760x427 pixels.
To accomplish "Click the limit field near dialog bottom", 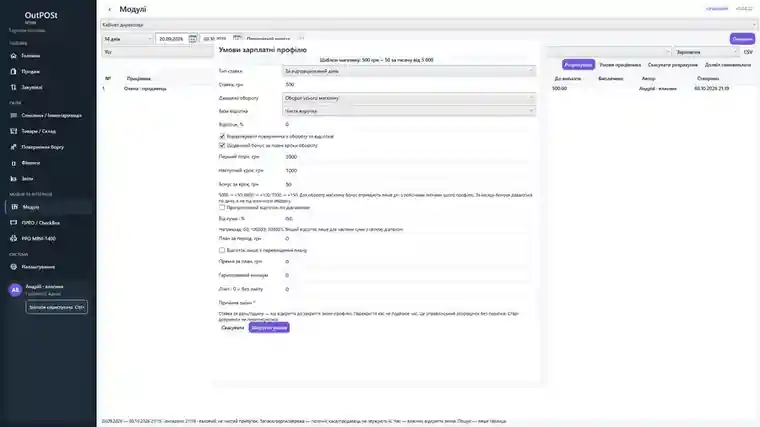I will (409, 289).
